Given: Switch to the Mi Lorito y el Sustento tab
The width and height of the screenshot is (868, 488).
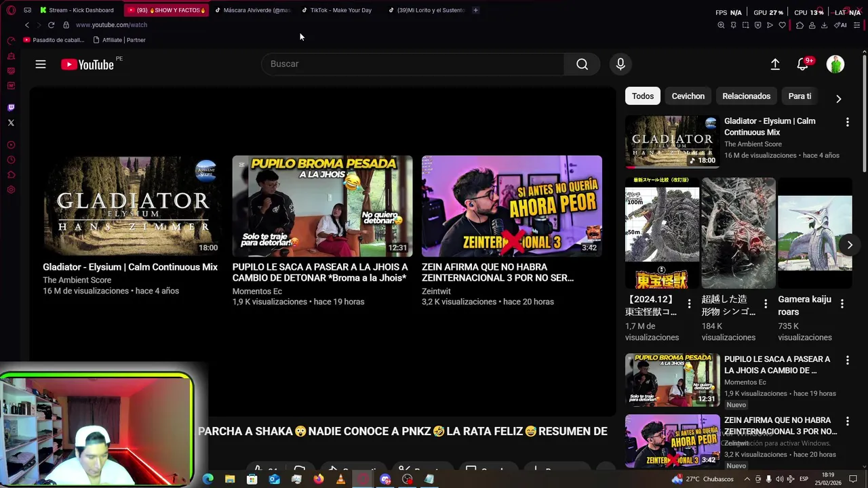Looking at the screenshot, I should [x=427, y=10].
